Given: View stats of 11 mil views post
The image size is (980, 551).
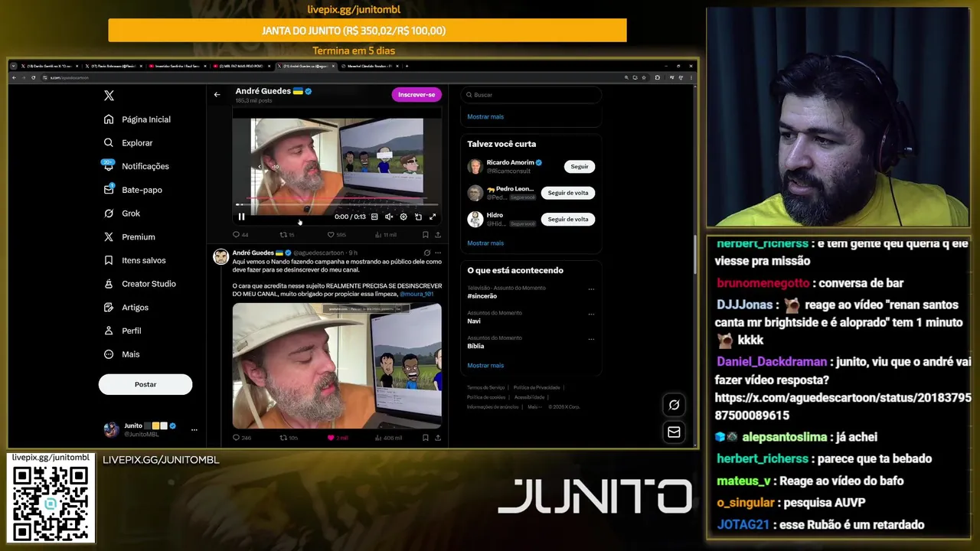Looking at the screenshot, I should (386, 235).
